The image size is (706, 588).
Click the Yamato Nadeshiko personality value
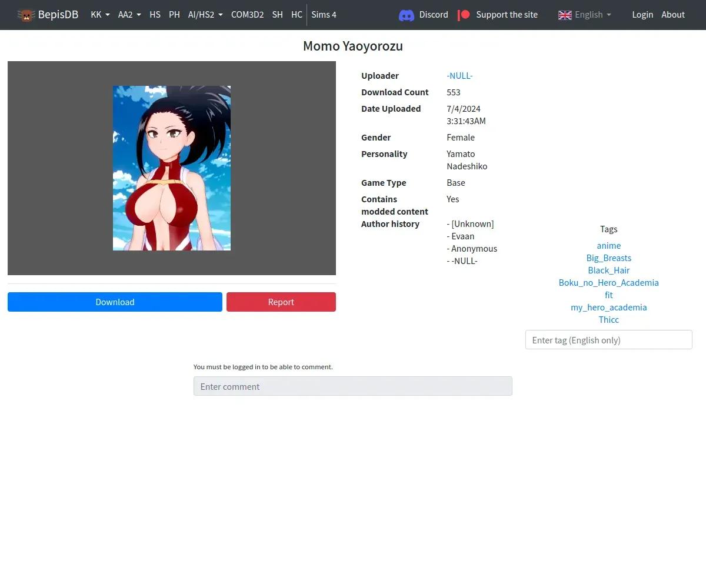[467, 160]
